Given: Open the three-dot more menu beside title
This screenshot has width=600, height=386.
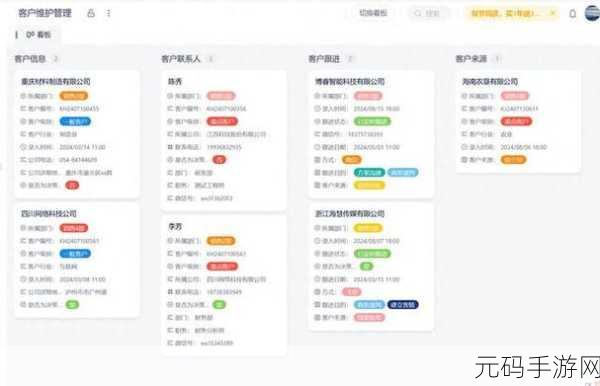Looking at the screenshot, I should [x=109, y=13].
